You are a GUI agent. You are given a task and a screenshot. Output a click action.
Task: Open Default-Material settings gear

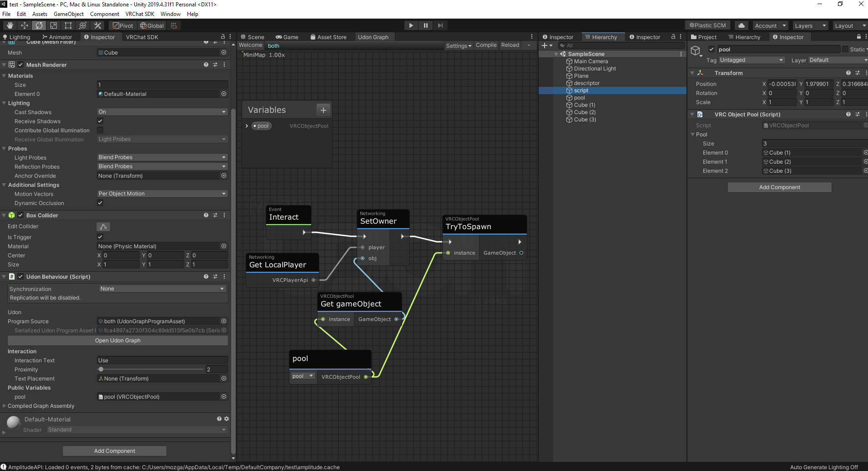[x=227, y=419]
